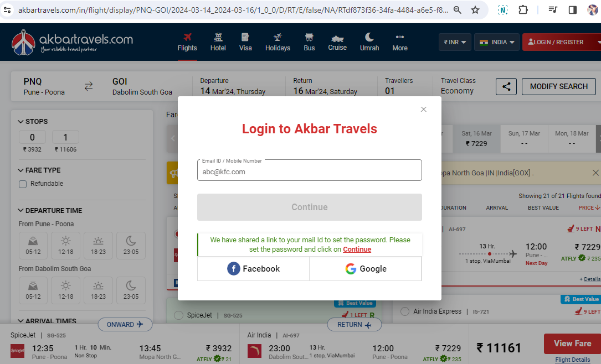Collapse the FARE TYPE filter section
Screen dimensions: 601x364
click(x=39, y=170)
